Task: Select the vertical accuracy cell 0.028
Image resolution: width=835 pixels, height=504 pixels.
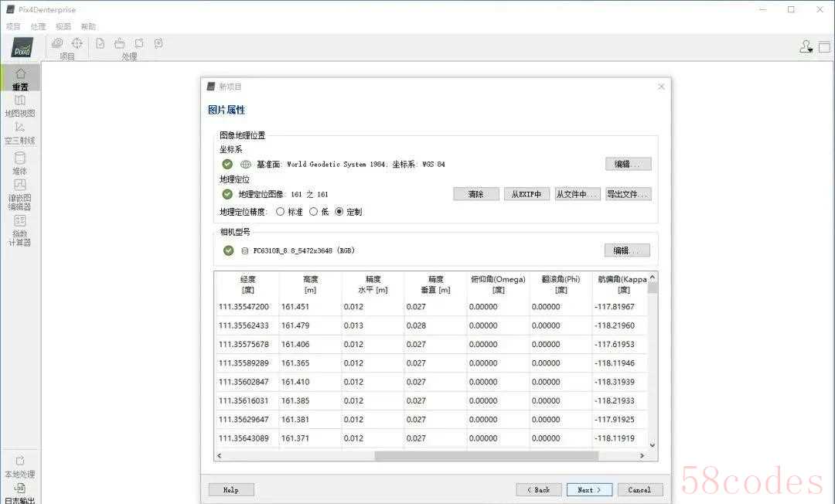Action: pyautogui.click(x=435, y=325)
